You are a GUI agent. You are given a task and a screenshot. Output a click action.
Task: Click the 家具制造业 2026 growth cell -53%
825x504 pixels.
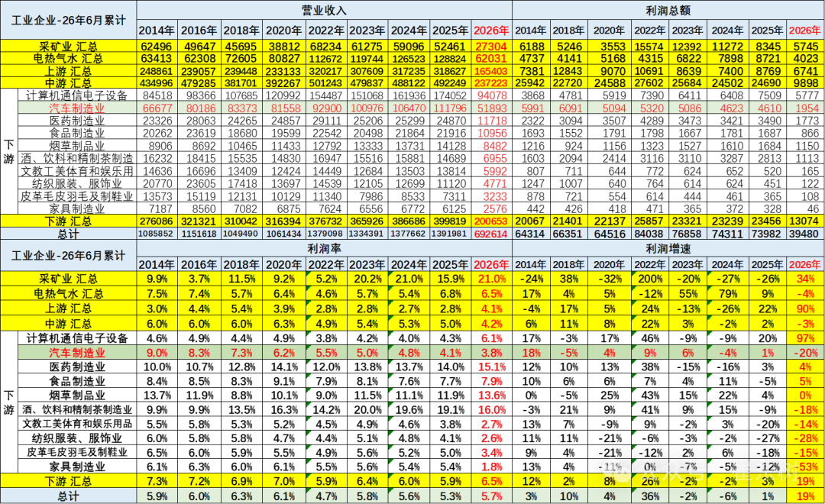pos(805,467)
